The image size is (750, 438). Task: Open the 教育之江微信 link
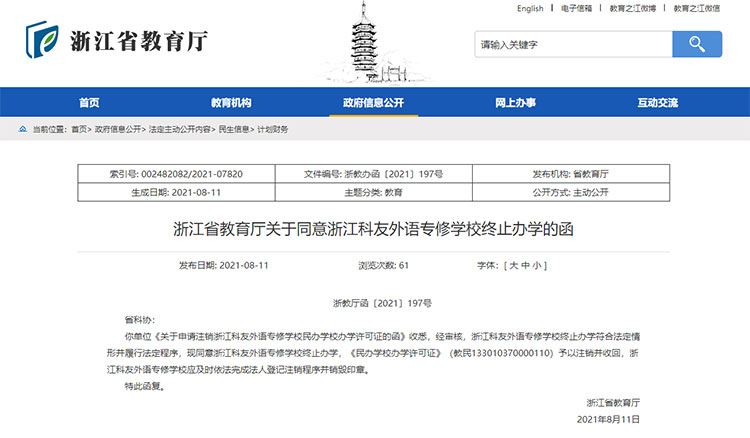pos(696,8)
